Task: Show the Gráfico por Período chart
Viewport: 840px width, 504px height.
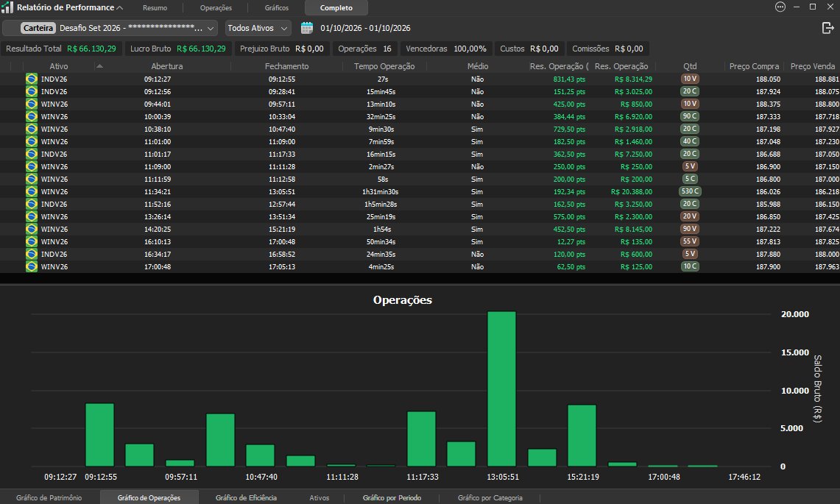Action: (x=392, y=497)
